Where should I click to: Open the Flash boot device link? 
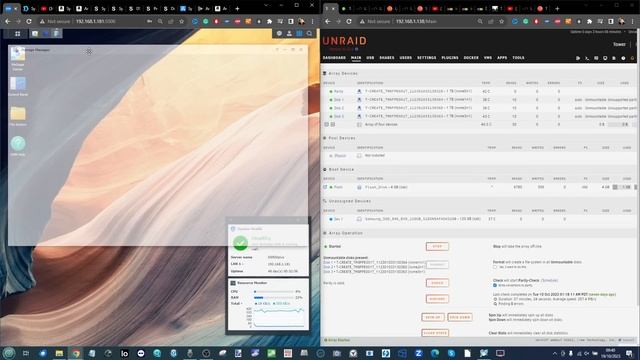(338, 187)
